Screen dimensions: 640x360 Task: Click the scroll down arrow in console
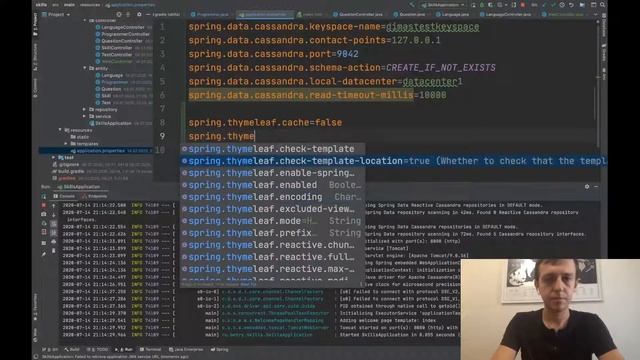pos(53,215)
